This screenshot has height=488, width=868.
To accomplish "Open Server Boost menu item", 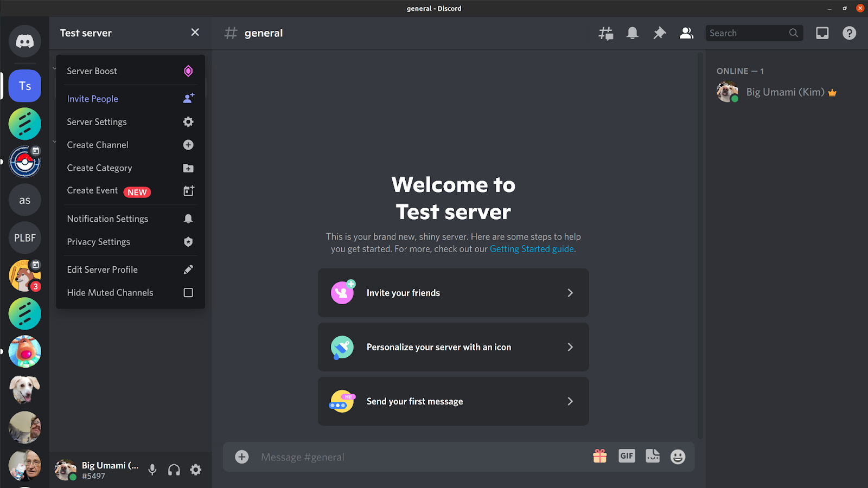I will (x=130, y=71).
